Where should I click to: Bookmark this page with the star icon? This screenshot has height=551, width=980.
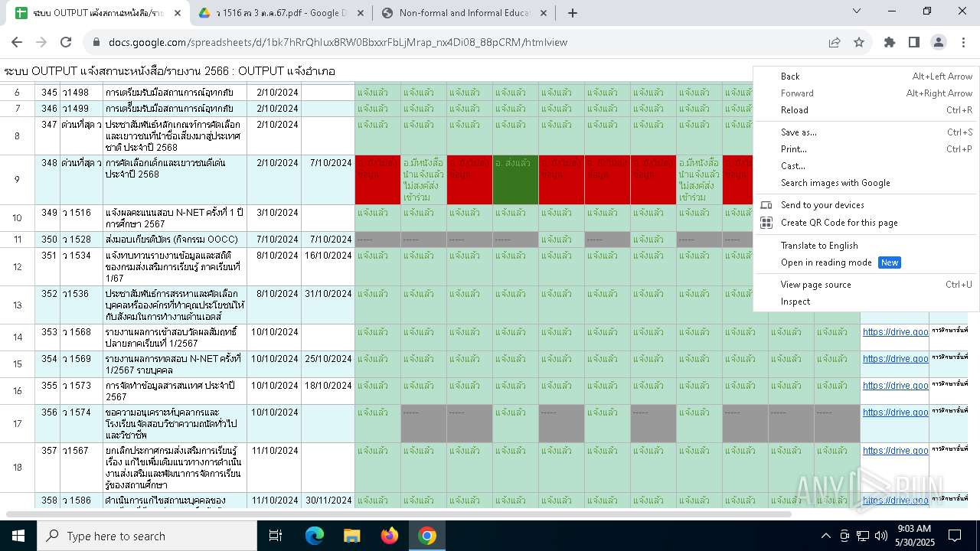point(859,42)
